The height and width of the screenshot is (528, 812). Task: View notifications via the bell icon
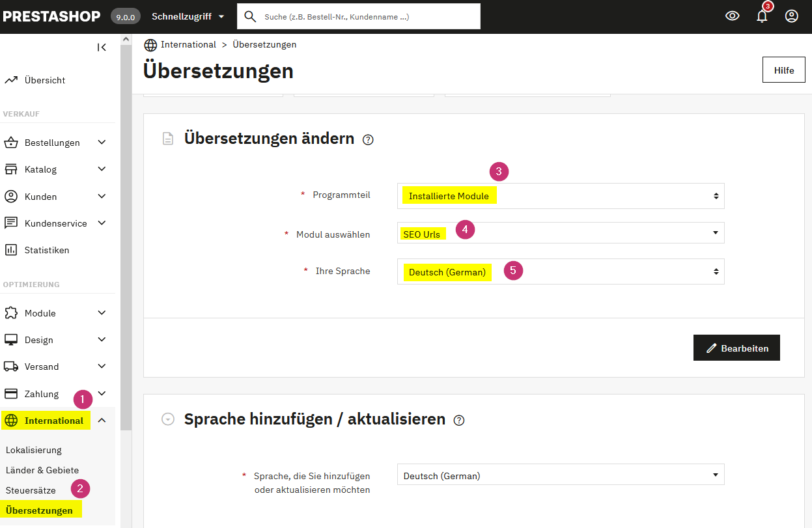click(x=761, y=16)
